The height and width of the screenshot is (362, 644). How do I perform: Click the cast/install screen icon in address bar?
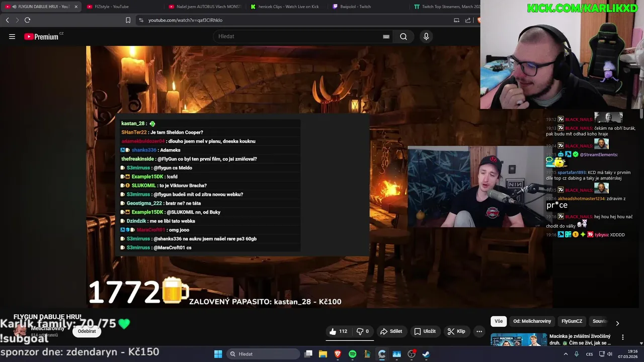pos(456,20)
